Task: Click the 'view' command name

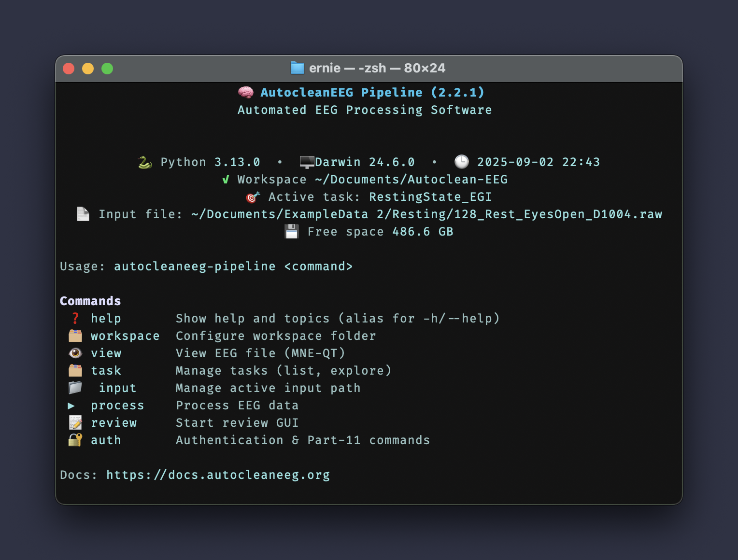Action: pyautogui.click(x=106, y=353)
